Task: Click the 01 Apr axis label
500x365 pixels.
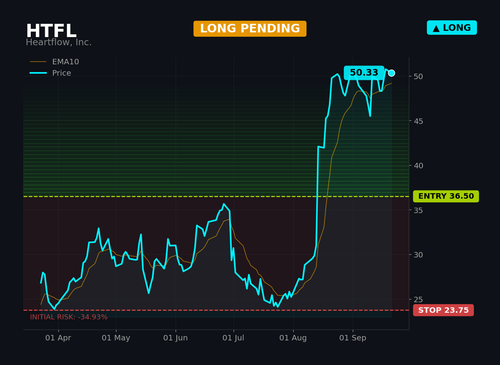Action: 58,338
